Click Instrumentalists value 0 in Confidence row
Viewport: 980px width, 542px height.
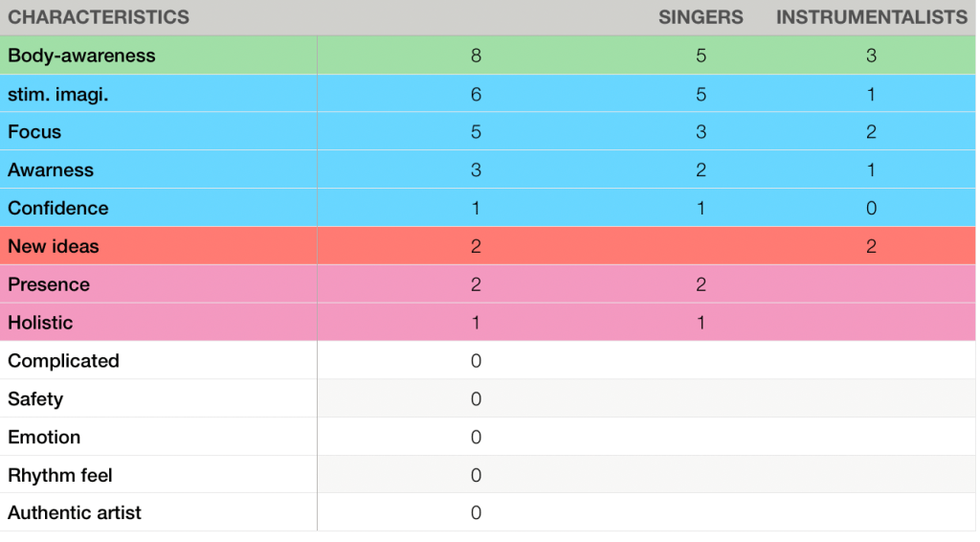pos(871,209)
